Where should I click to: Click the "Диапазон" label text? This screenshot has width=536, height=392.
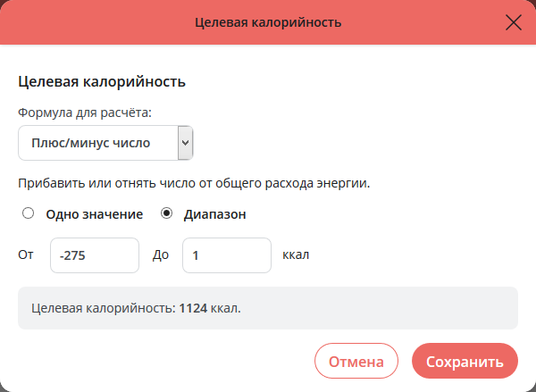tap(214, 214)
